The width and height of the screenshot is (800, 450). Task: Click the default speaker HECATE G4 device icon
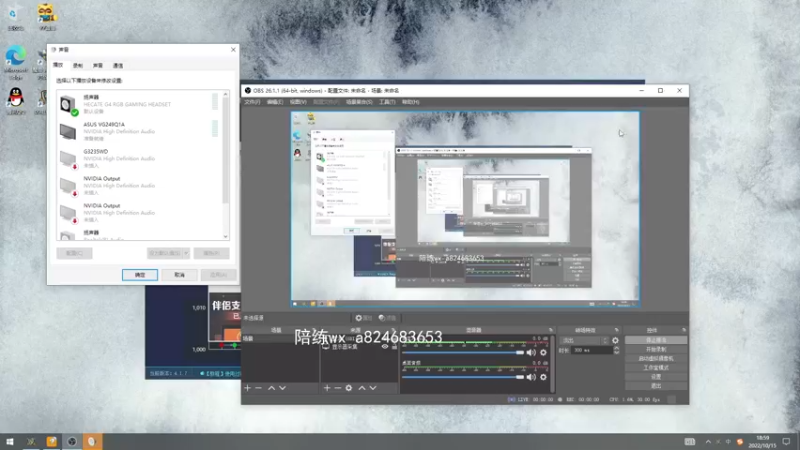tap(68, 105)
